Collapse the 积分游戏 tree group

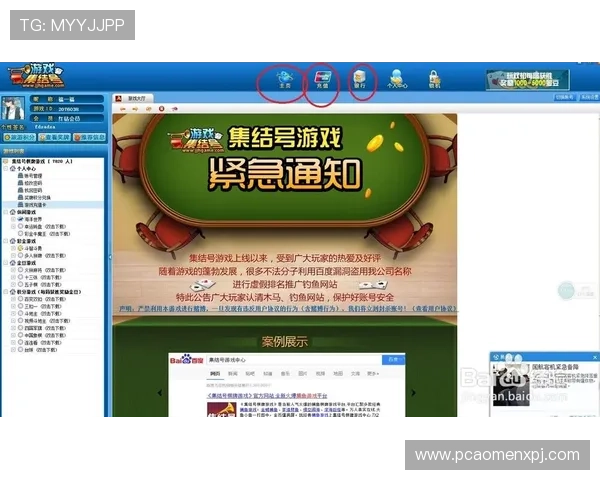coord(6,292)
